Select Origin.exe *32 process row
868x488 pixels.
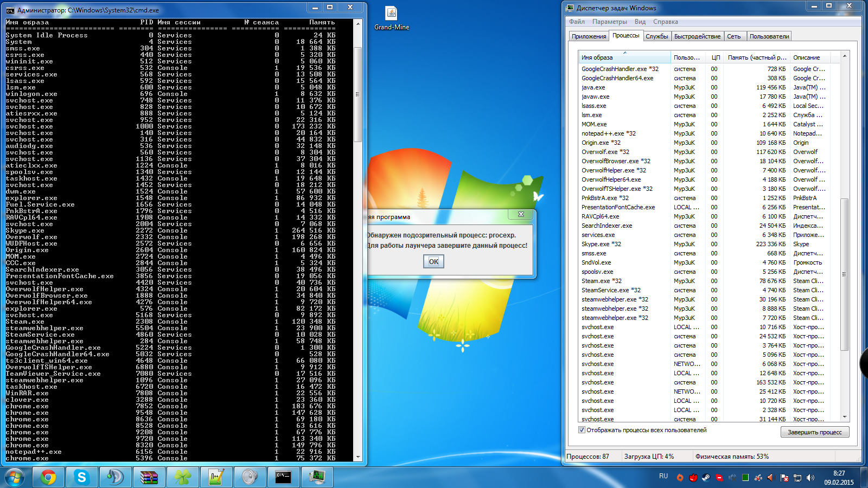[x=709, y=143]
